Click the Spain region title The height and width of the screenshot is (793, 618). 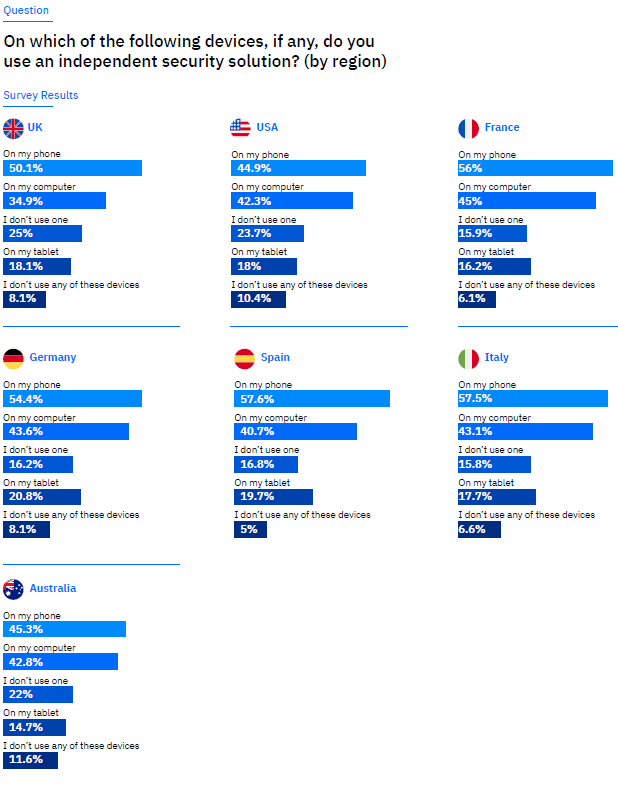276,358
